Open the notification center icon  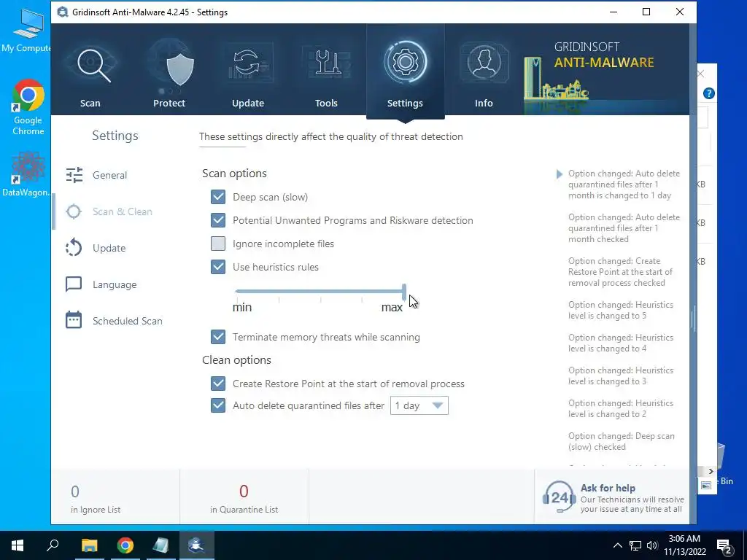click(x=724, y=546)
